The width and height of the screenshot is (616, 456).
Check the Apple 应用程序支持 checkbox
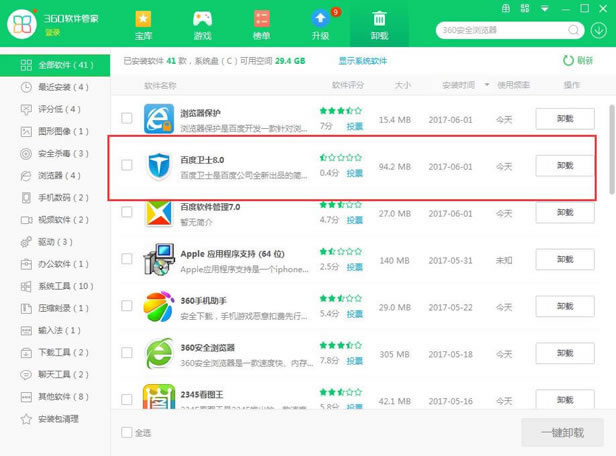tap(126, 259)
